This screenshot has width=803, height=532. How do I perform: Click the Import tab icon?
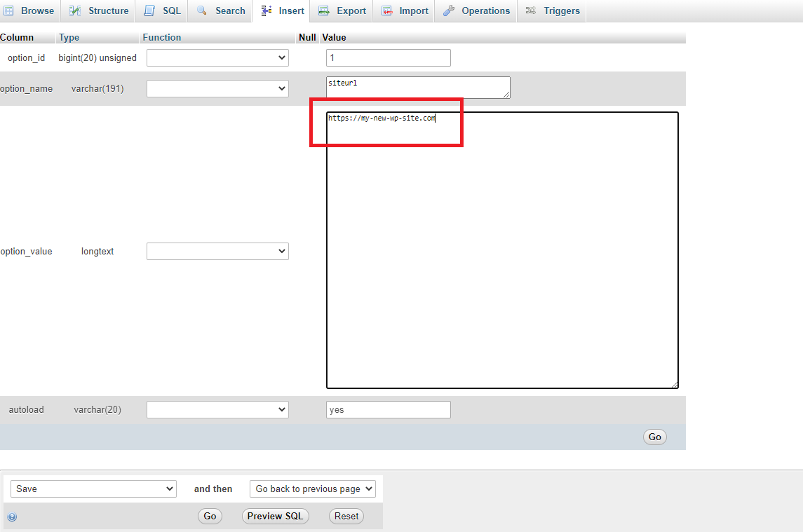click(x=387, y=11)
